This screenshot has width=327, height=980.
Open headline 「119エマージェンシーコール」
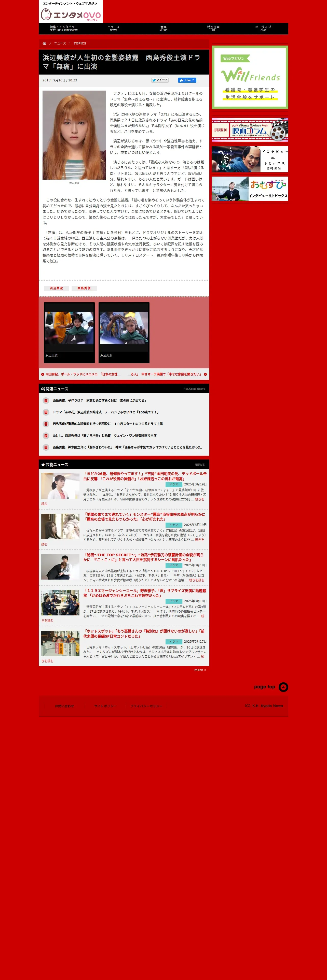click(145, 593)
